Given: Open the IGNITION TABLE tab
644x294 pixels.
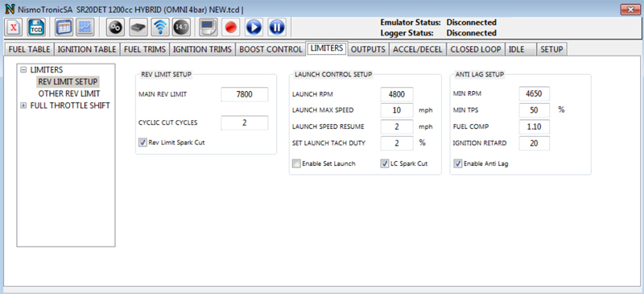Looking at the screenshot, I should 87,49.
